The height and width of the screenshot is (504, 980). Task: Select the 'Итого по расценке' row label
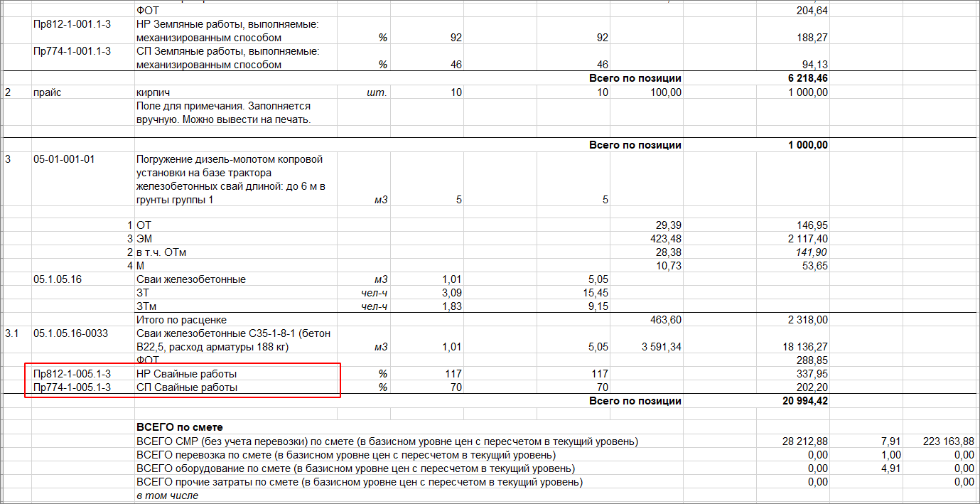181,320
